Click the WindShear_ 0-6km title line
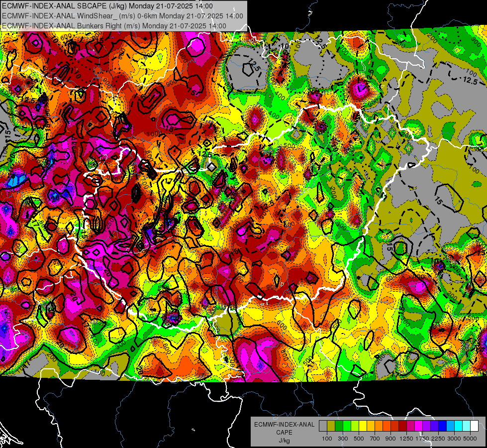The width and height of the screenshot is (487, 448). pos(122,16)
